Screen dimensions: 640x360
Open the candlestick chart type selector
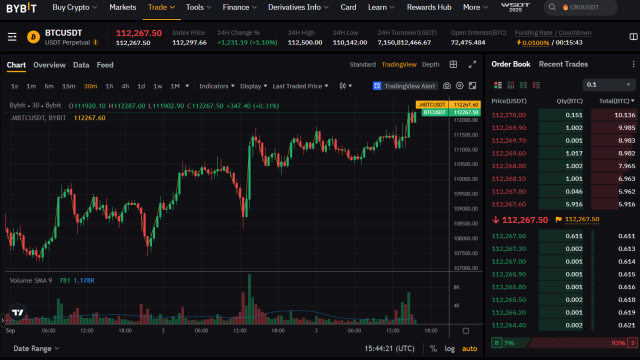345,86
